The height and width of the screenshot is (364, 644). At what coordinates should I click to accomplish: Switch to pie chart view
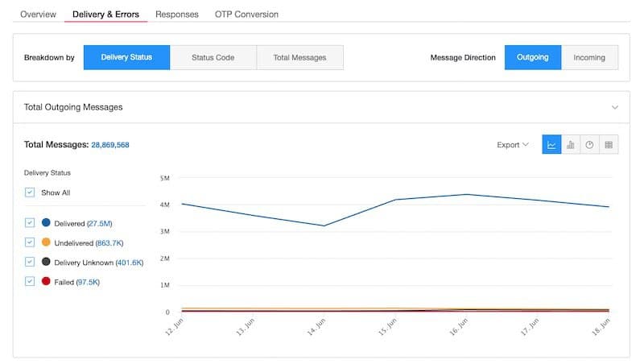[589, 145]
